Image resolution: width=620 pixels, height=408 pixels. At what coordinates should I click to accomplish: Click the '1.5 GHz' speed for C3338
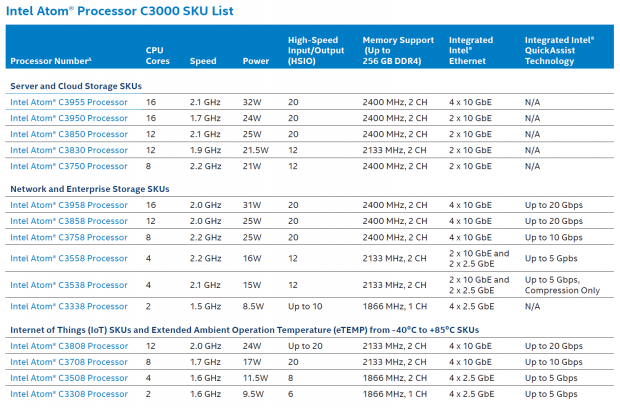click(x=205, y=306)
